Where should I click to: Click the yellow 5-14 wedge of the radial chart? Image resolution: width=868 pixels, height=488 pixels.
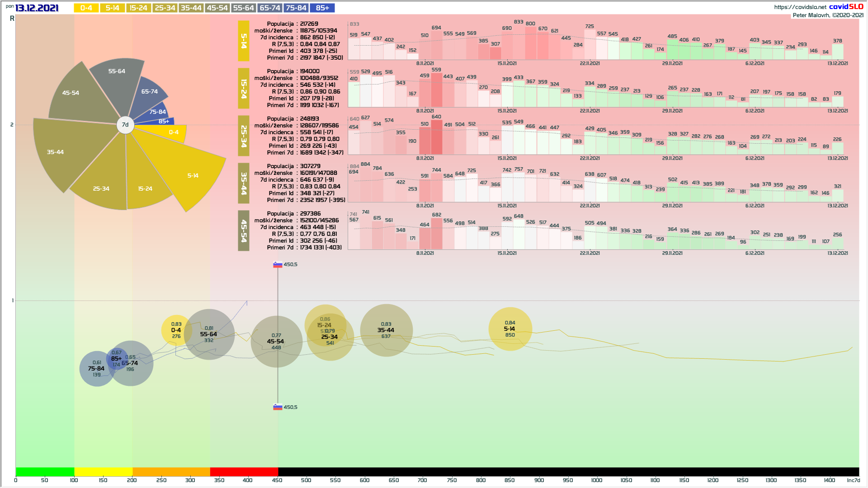click(192, 175)
